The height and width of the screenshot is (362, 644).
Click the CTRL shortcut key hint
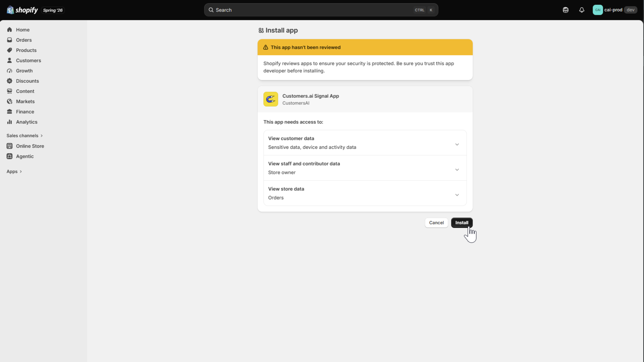tap(419, 10)
